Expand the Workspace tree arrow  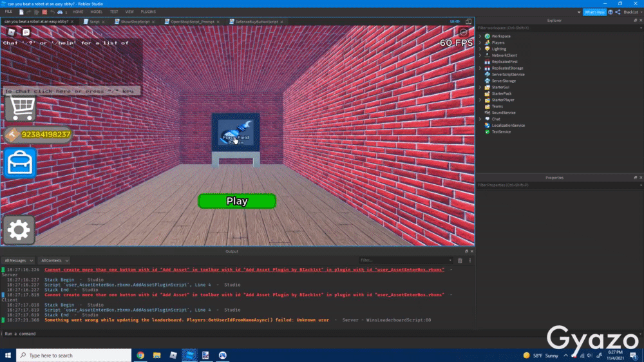click(480, 36)
